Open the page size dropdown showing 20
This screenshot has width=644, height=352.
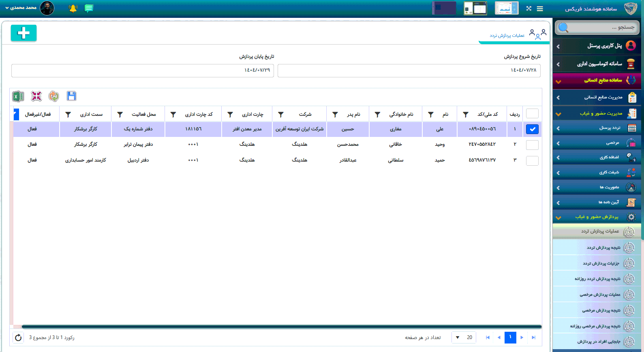464,337
